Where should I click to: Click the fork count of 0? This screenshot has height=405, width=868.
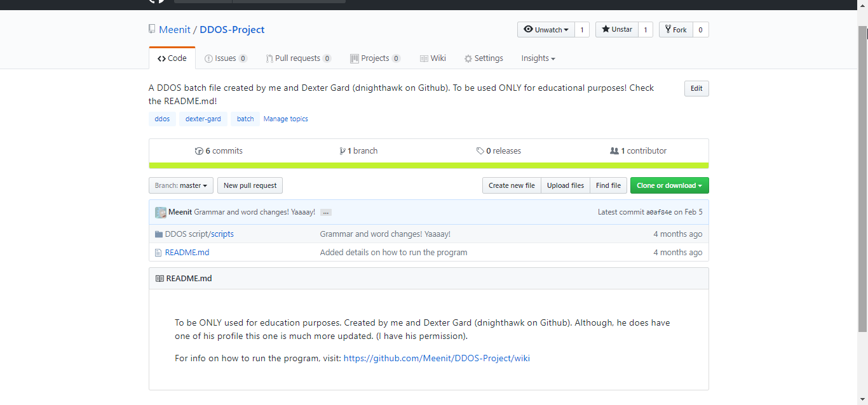click(x=701, y=30)
